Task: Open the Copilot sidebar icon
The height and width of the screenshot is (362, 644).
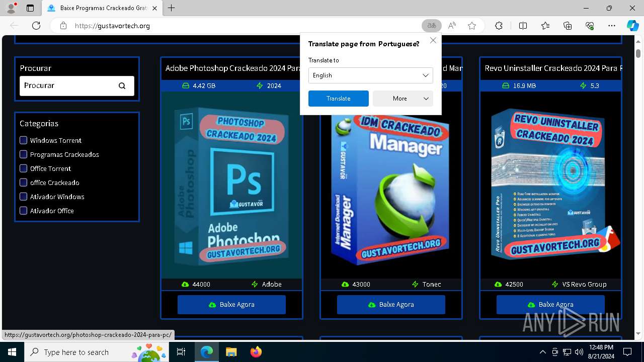Action: click(632, 26)
